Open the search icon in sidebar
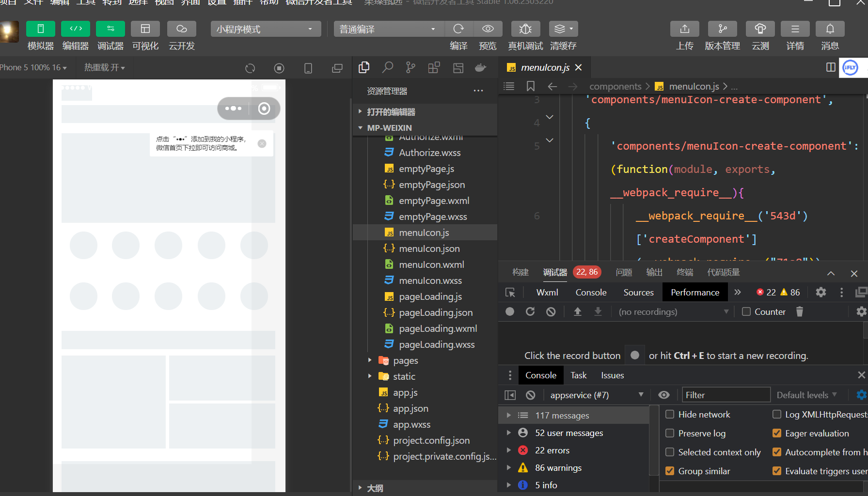868x496 pixels. [387, 68]
